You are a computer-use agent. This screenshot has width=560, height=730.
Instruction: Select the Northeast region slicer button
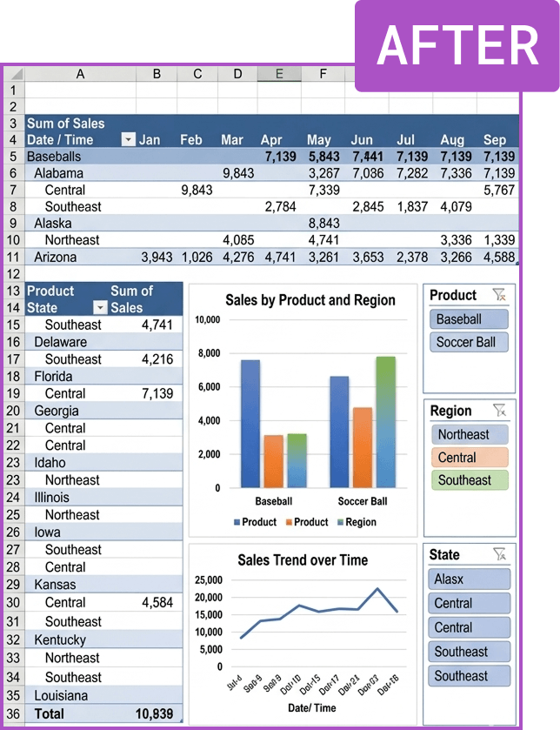point(470,434)
